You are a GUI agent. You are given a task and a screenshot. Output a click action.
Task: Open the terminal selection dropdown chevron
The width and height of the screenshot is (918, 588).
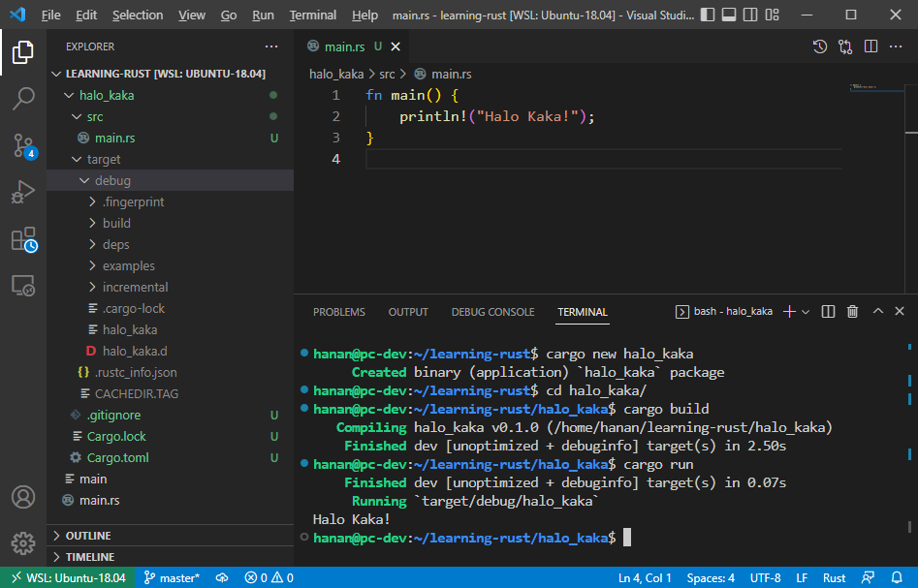click(x=806, y=311)
